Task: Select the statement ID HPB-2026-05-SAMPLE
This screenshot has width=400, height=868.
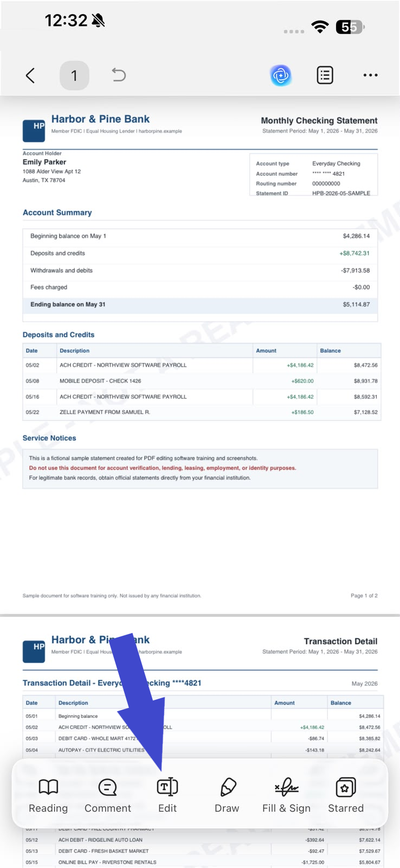Action: tap(341, 193)
